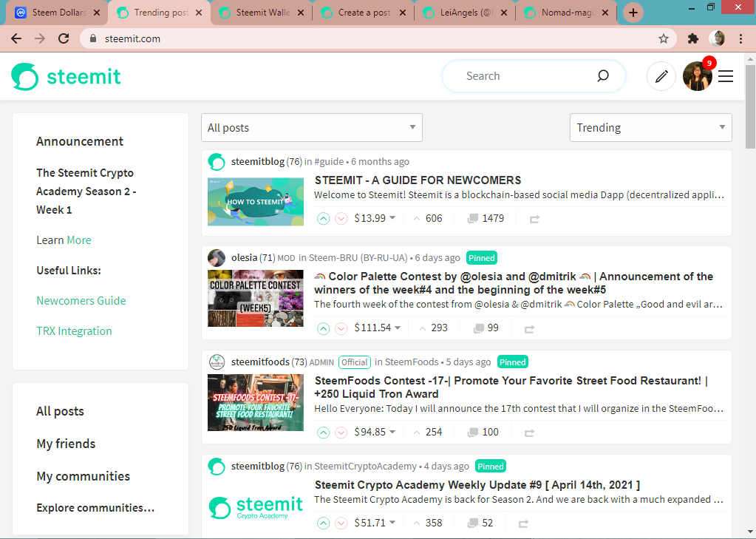Click into the Search field
Screen dimensions: 756x539
(x=525, y=75)
